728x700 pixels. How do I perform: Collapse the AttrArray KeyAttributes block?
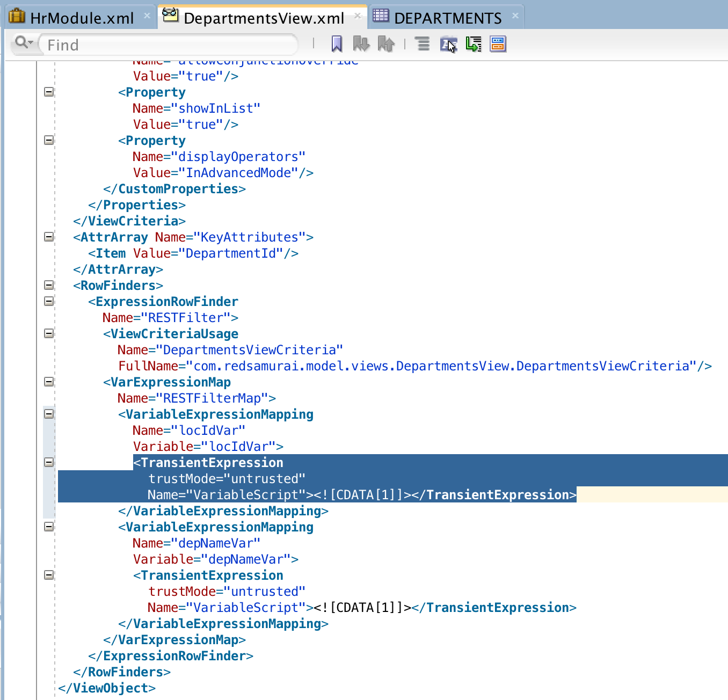click(49, 237)
